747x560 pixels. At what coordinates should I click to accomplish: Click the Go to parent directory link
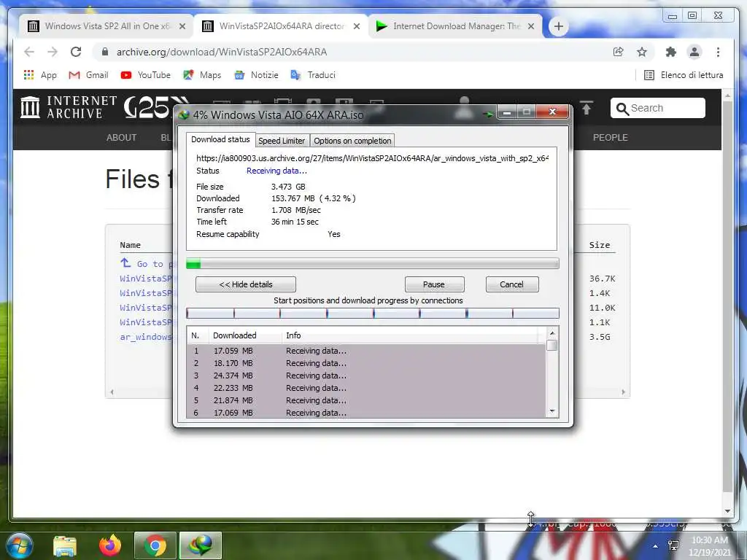point(146,263)
